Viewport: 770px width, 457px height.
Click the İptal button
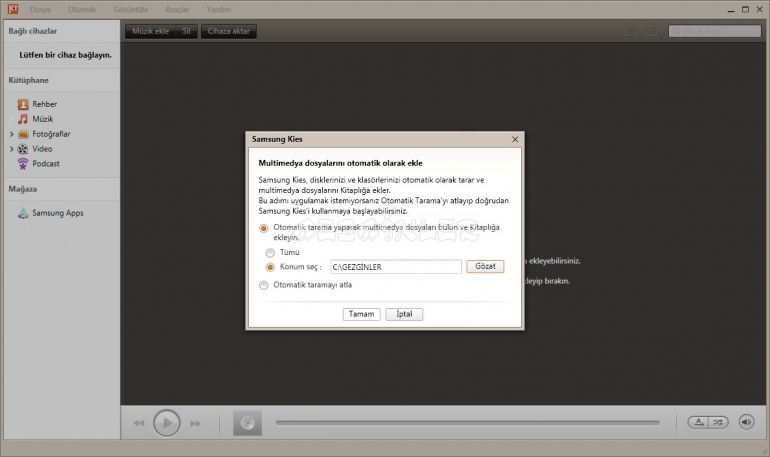pyautogui.click(x=404, y=314)
